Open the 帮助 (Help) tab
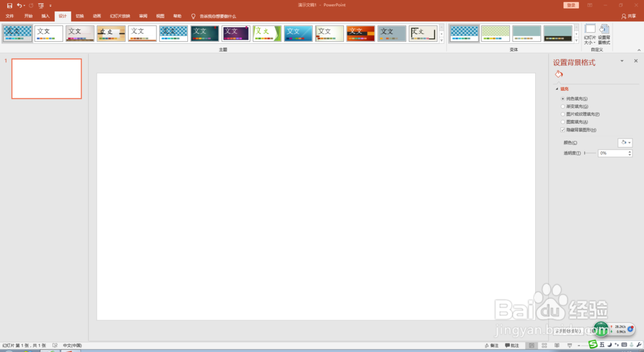 (x=177, y=16)
